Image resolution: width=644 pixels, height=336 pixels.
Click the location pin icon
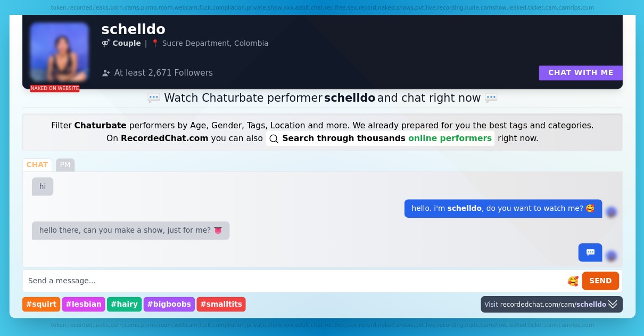point(155,43)
